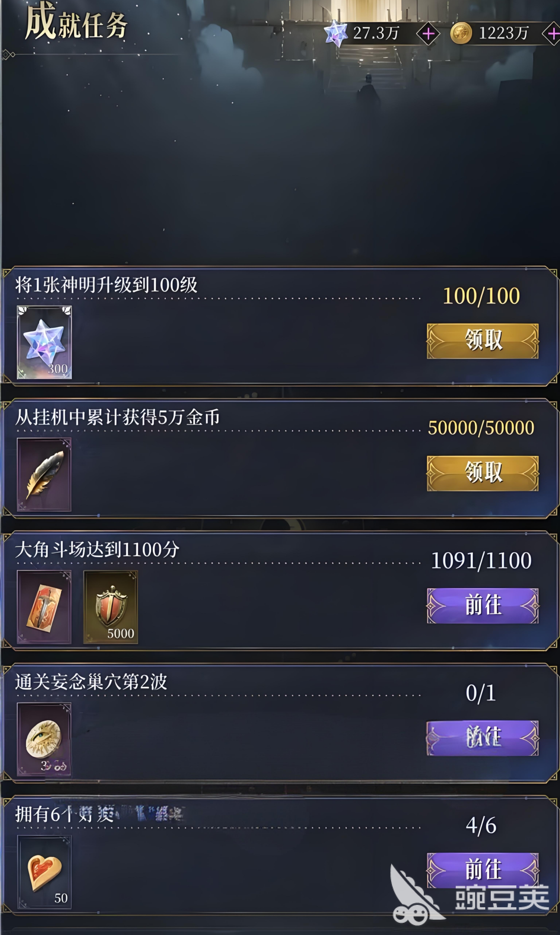Viewport: 560px width, 935px height.
Task: Select the crystal star currency icon at top
Action: pos(335,33)
